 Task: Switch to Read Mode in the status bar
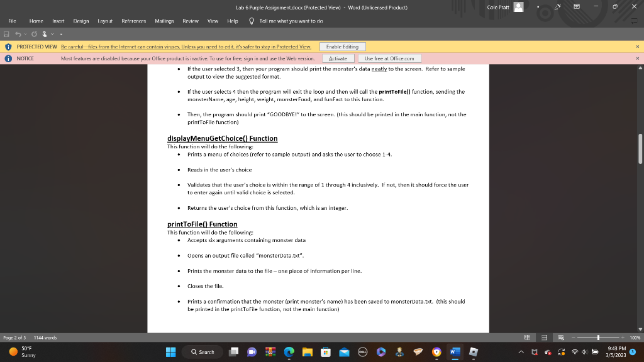coord(527,337)
